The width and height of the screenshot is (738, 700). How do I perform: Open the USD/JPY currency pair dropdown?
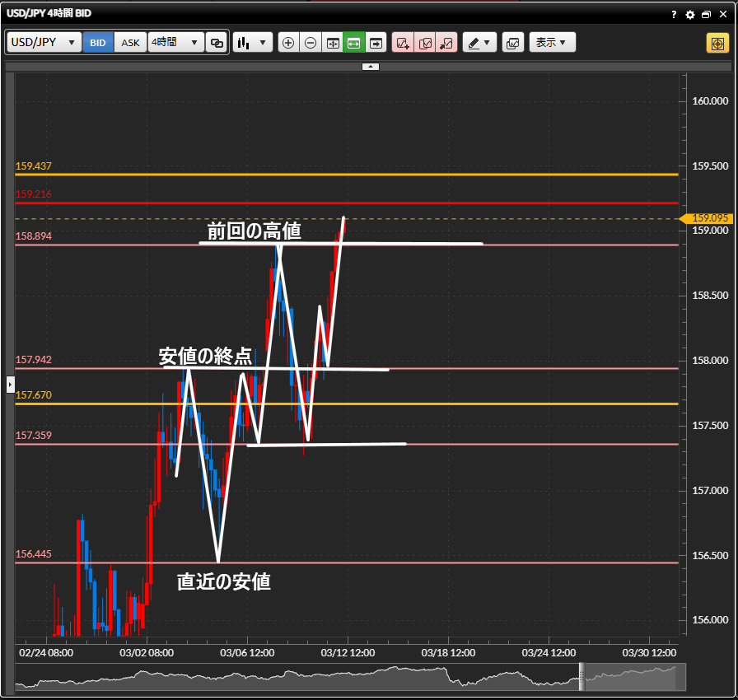click(44, 43)
